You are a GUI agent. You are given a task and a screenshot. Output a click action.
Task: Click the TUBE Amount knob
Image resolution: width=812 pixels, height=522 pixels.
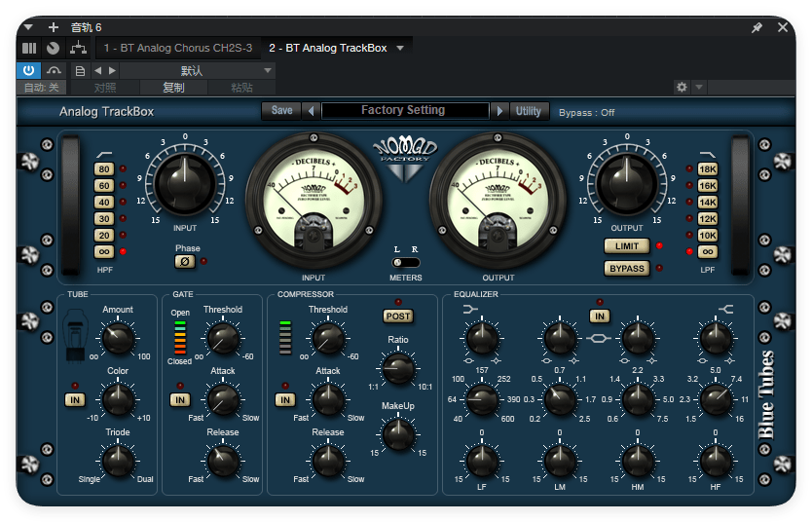[118, 338]
